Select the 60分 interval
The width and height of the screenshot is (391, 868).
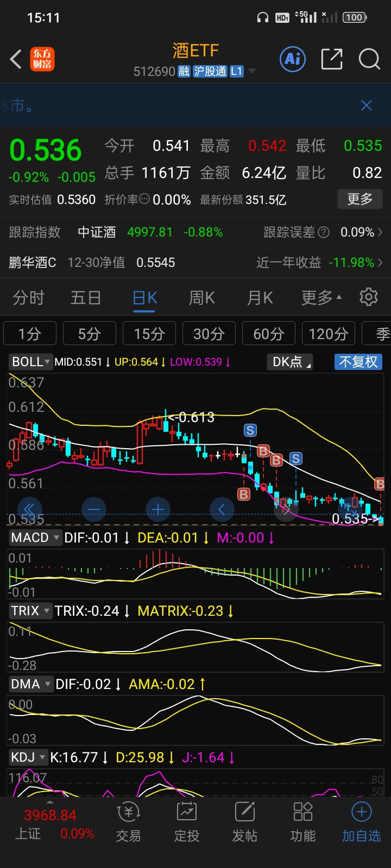pyautogui.click(x=269, y=334)
